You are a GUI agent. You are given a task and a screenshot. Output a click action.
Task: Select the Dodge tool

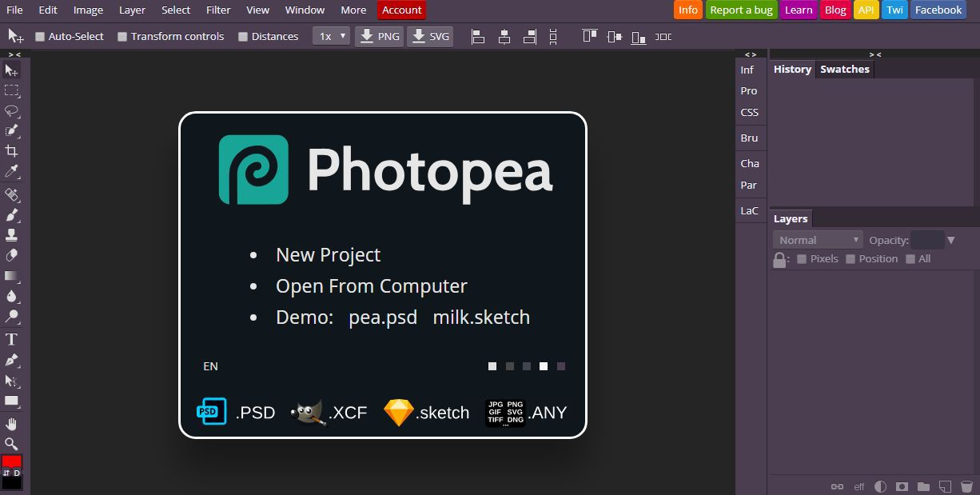click(x=12, y=317)
